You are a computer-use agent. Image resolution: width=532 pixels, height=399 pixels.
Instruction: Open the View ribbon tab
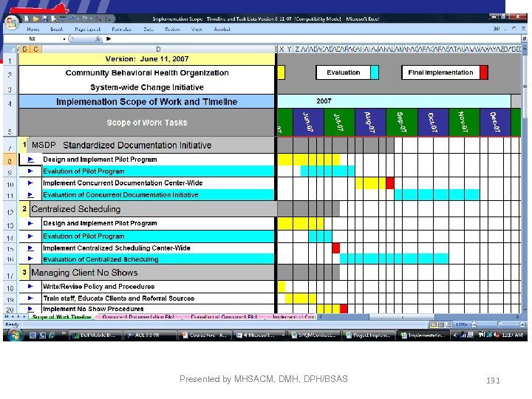click(x=197, y=29)
